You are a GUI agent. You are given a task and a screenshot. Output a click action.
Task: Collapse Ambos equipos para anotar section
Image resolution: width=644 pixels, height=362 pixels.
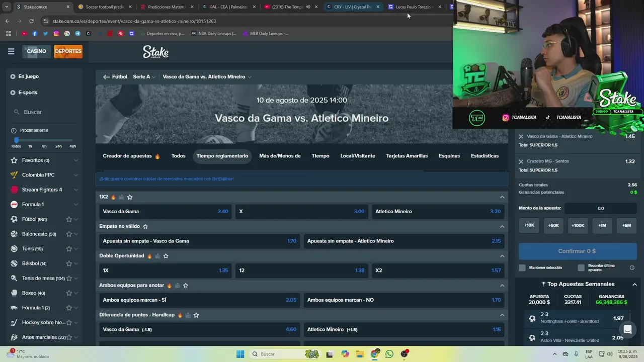[x=502, y=286]
